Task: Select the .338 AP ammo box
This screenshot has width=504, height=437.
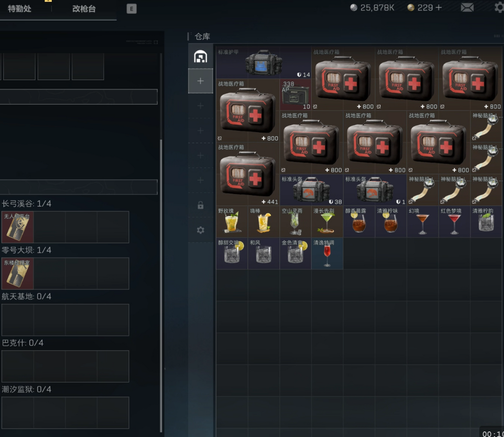Action: coord(295,95)
